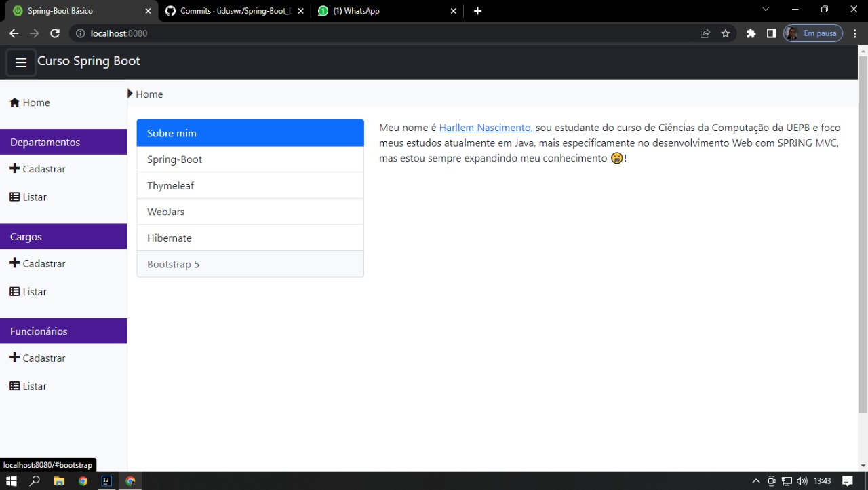This screenshot has width=868, height=490.
Task: Click the Em pausa profile button
Action: (813, 33)
